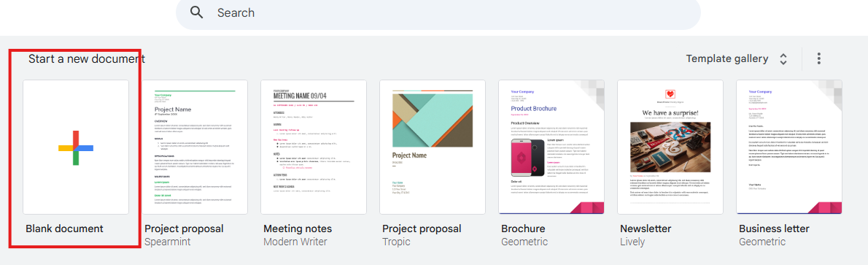Click the search magnifier icon

pos(196,12)
